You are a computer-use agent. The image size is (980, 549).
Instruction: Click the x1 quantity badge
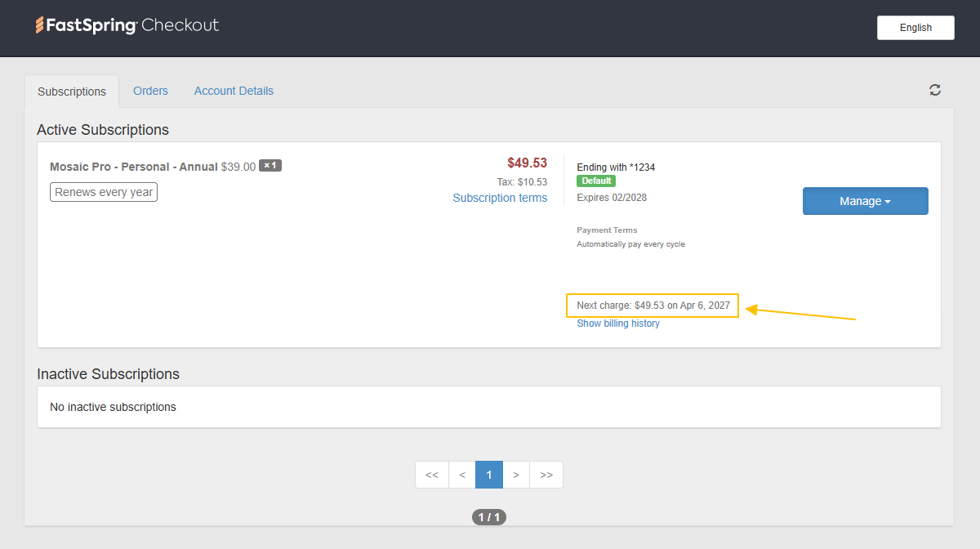coord(270,166)
